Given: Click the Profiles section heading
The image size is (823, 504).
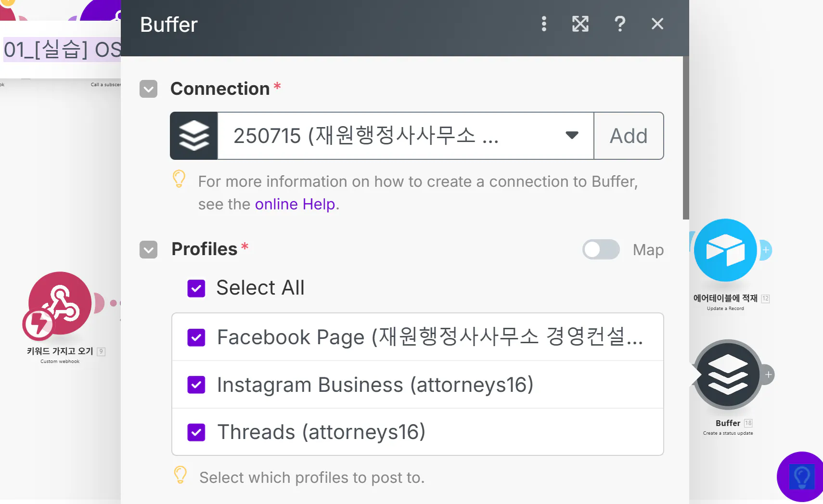Looking at the screenshot, I should click(205, 249).
